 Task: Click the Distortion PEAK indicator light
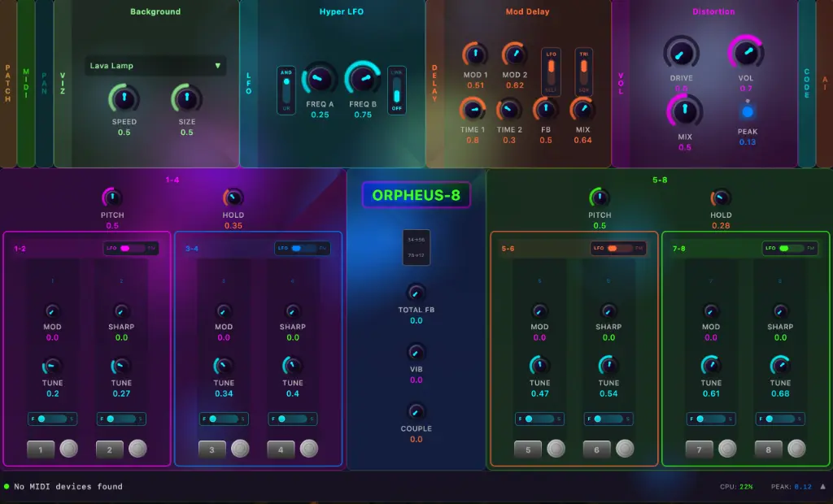click(x=748, y=111)
